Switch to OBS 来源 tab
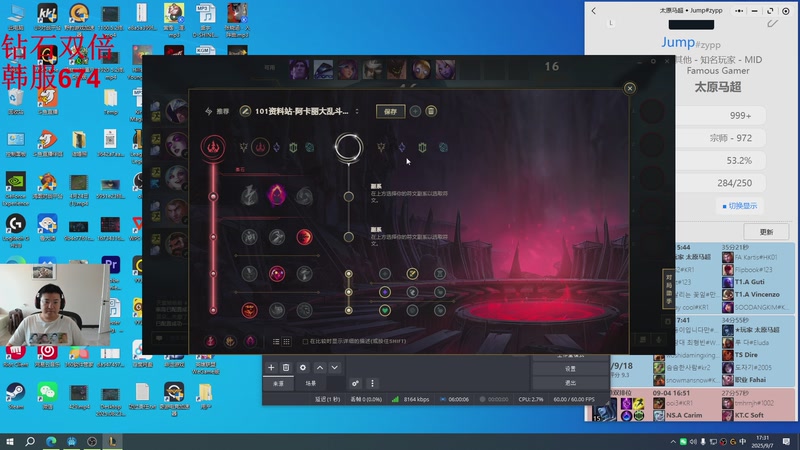The image size is (800, 450). [x=278, y=383]
